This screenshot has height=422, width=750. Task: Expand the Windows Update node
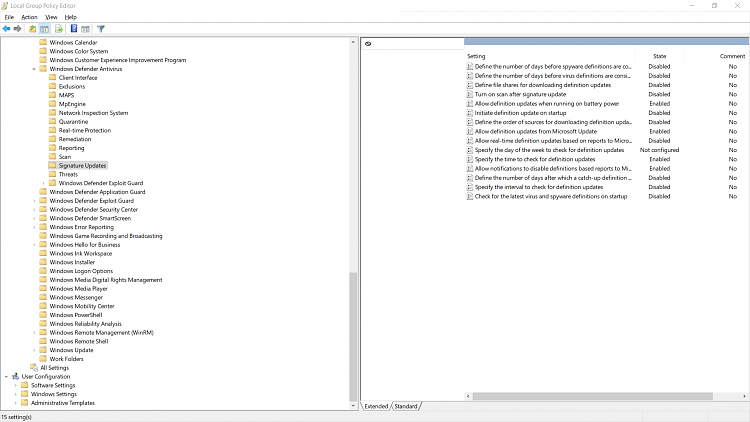point(34,350)
